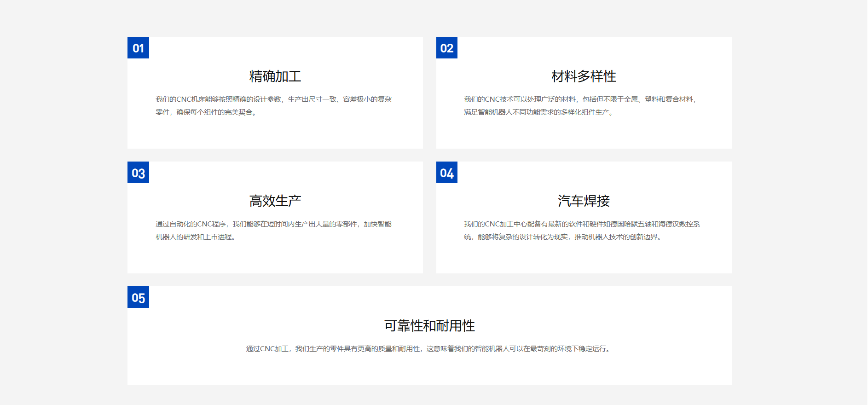Click the blue 03 number badge
The image size is (868, 405).
138,173
